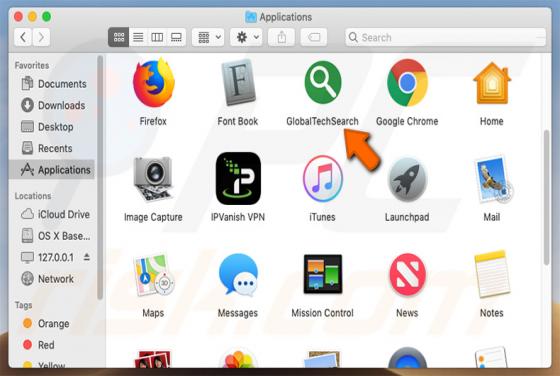Viewport: 560px width, 376px height.
Task: Select the Mail app icon
Action: [493, 179]
